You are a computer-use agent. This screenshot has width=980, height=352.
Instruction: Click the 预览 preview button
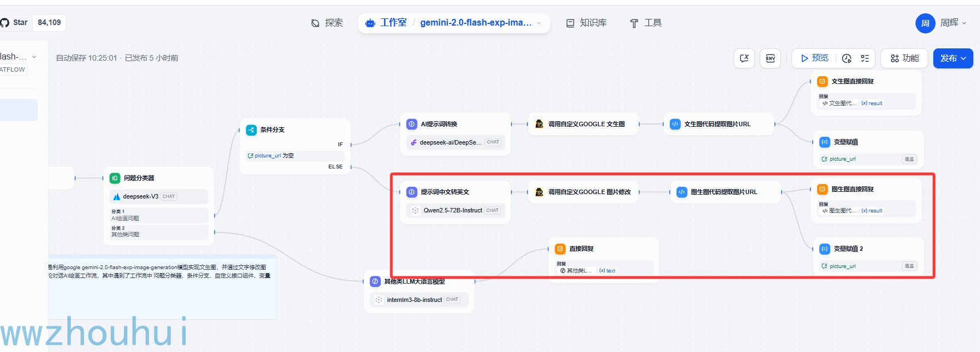pos(814,58)
